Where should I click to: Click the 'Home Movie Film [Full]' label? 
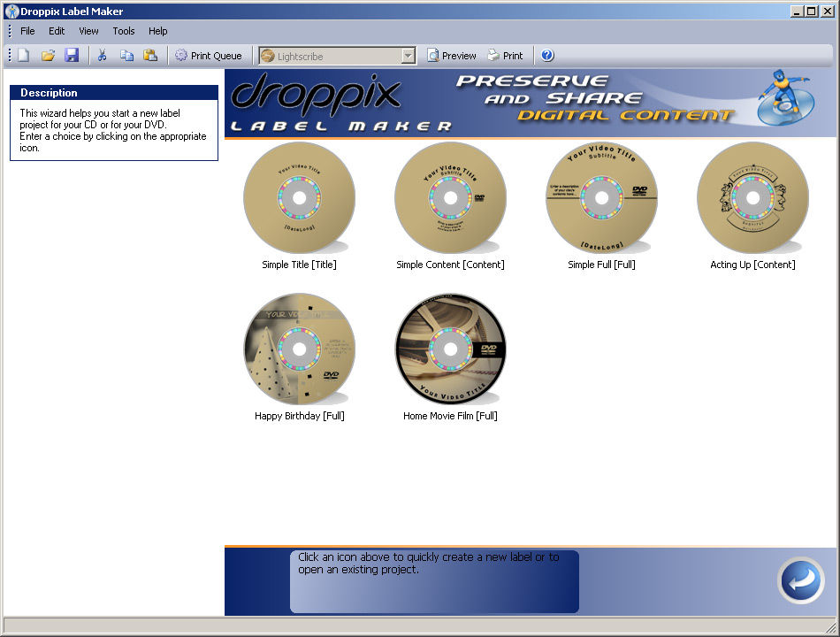tap(451, 416)
